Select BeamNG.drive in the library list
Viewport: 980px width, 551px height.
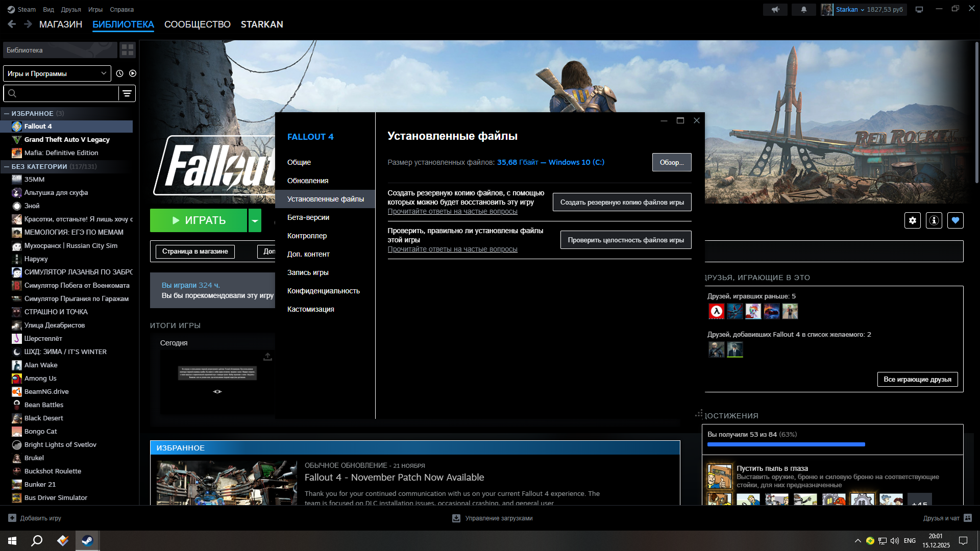67,392
